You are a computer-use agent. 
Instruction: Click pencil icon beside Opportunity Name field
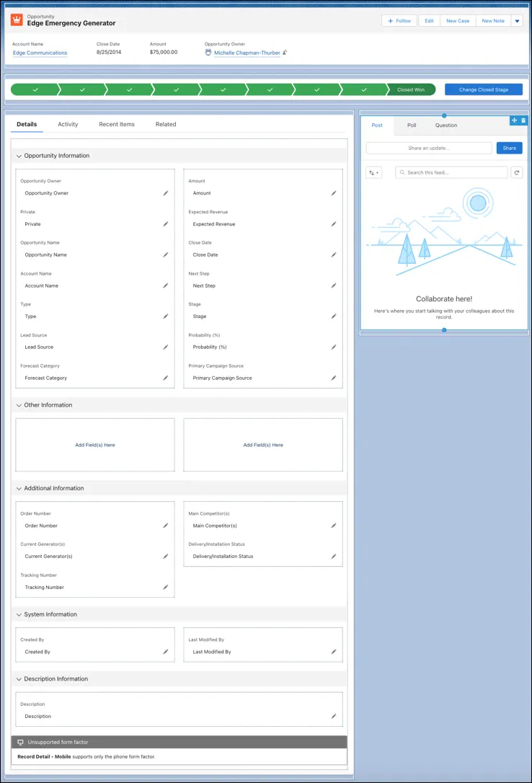click(166, 255)
